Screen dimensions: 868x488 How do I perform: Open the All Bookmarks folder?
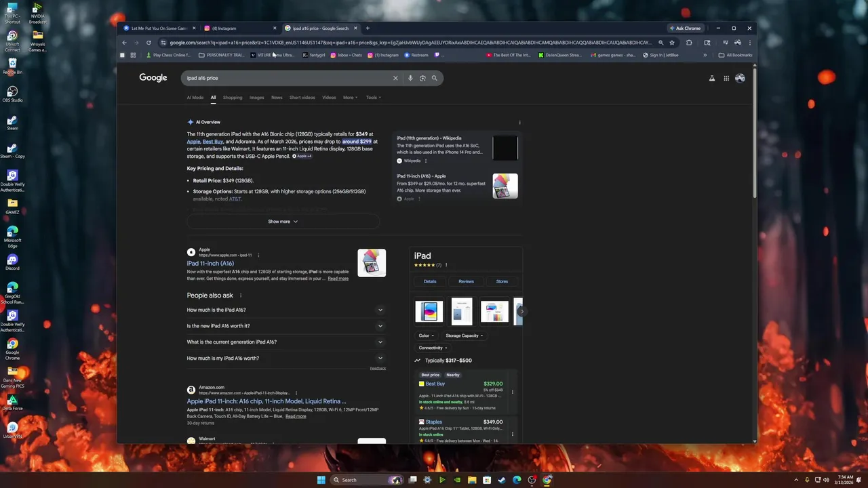[735, 55]
